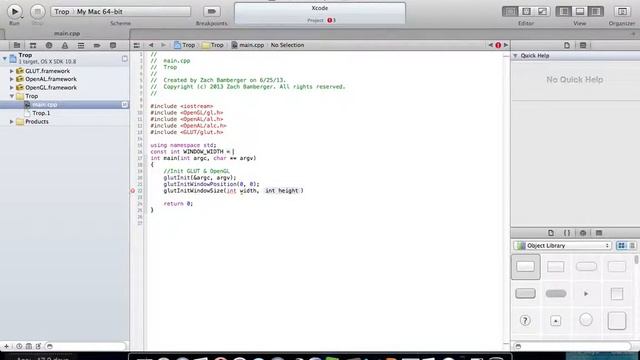Click the Stop button in the toolbar
Viewport: 640px width, 360px height.
click(x=38, y=11)
